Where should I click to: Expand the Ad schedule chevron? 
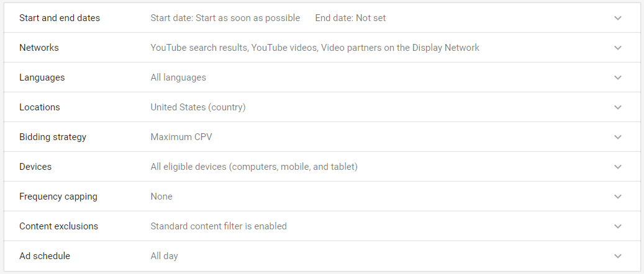617,256
